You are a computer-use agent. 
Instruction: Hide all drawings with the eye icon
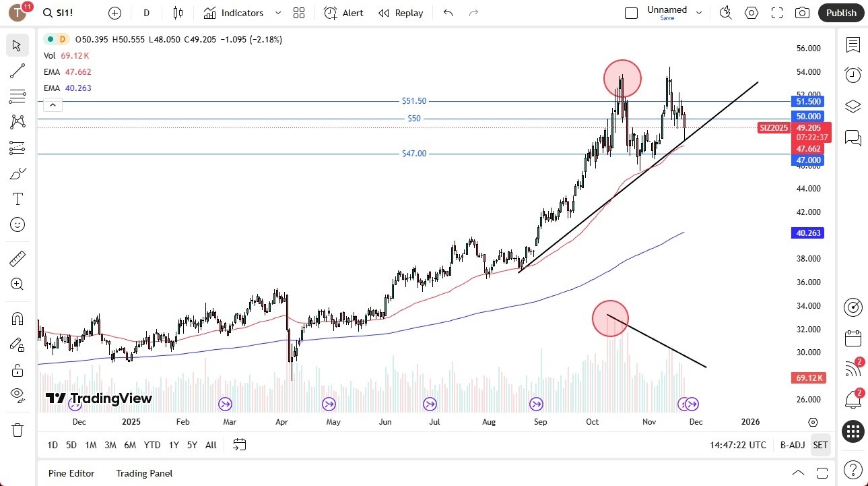click(17, 394)
